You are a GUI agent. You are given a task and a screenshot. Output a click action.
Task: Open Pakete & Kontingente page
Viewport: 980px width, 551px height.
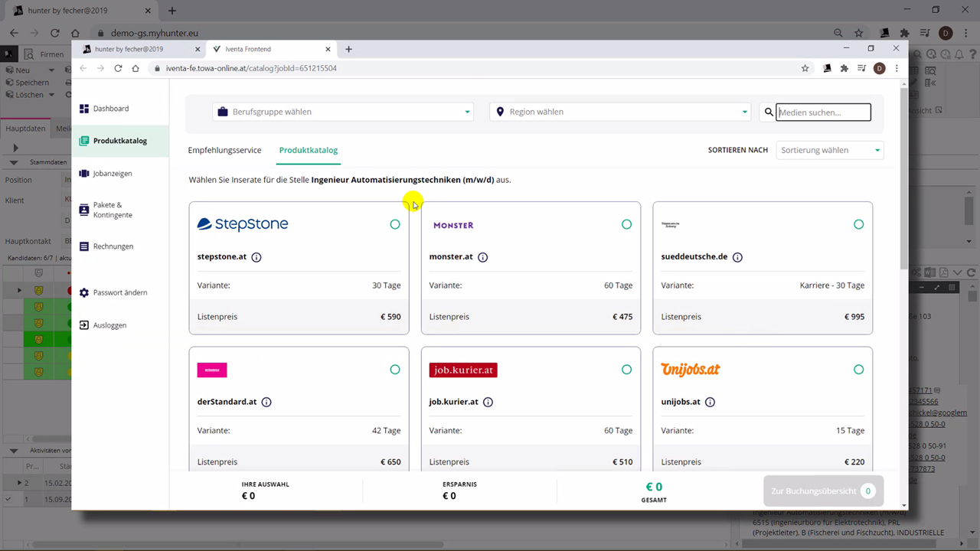[113, 210]
